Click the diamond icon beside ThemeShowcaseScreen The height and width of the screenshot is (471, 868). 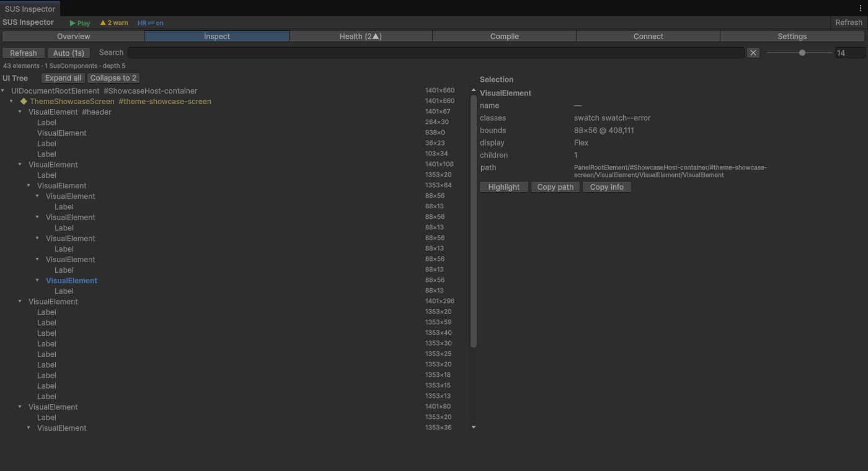point(24,101)
